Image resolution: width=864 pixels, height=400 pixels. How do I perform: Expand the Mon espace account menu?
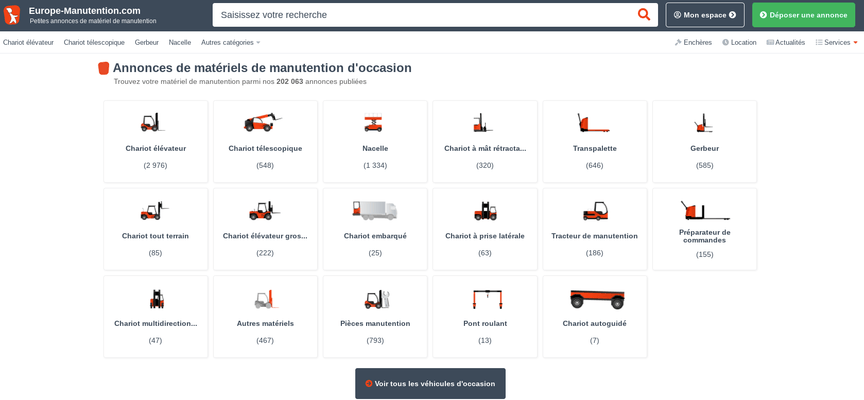[705, 15]
